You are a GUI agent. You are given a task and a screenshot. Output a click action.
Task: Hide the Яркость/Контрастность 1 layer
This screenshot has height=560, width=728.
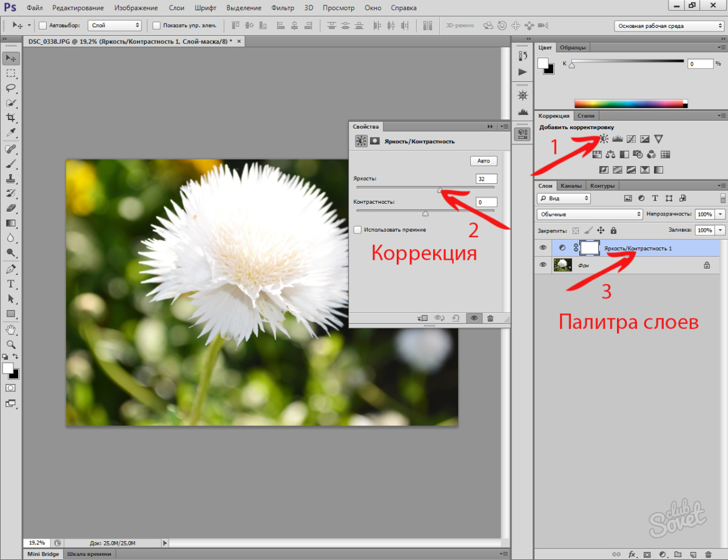(543, 248)
